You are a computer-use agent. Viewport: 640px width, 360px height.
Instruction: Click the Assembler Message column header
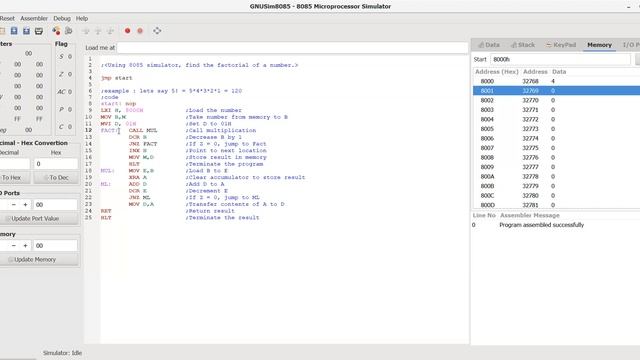530,215
